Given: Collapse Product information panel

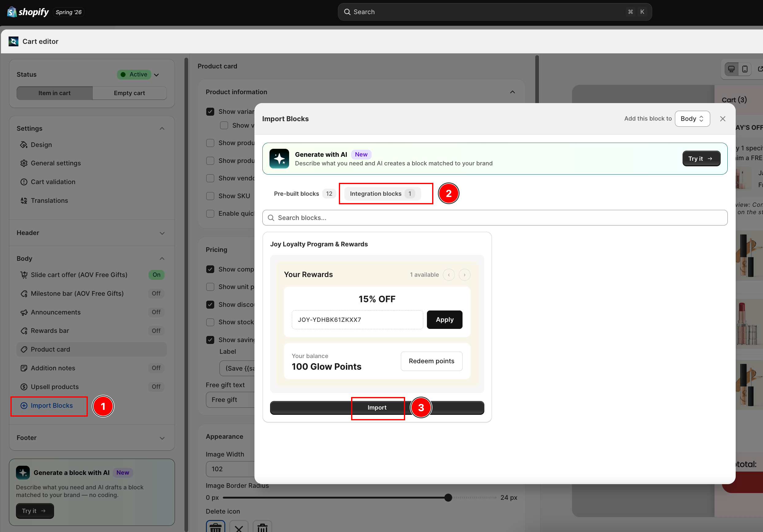Looking at the screenshot, I should 513,92.
